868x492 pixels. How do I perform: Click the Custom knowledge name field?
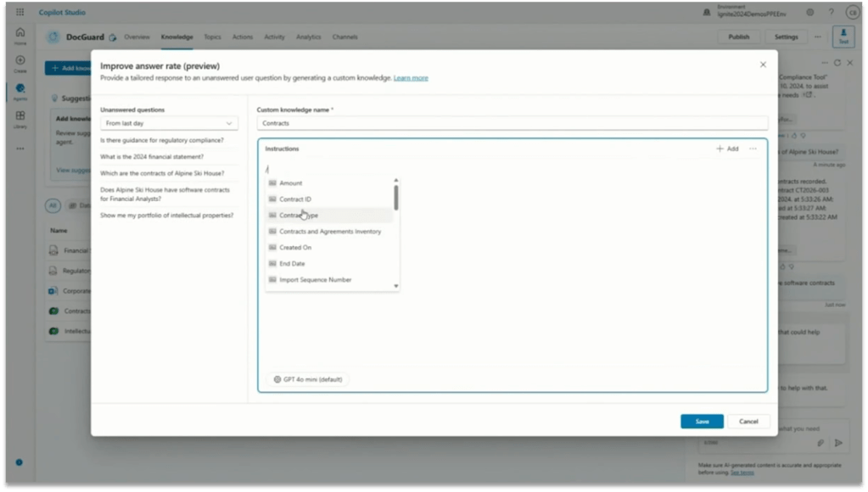512,123
